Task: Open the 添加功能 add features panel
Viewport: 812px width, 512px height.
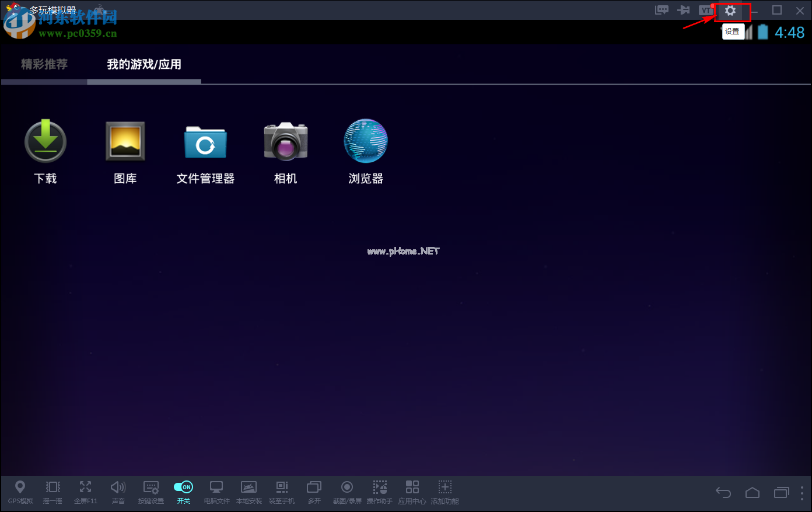Action: coord(444,491)
